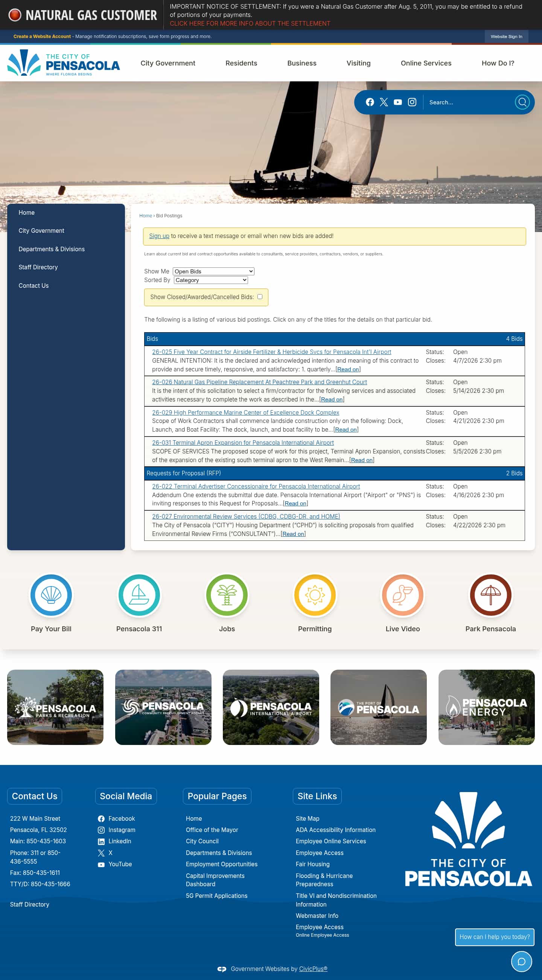This screenshot has width=542, height=980.
Task: Open Live Video pelican icon
Action: pos(402,595)
